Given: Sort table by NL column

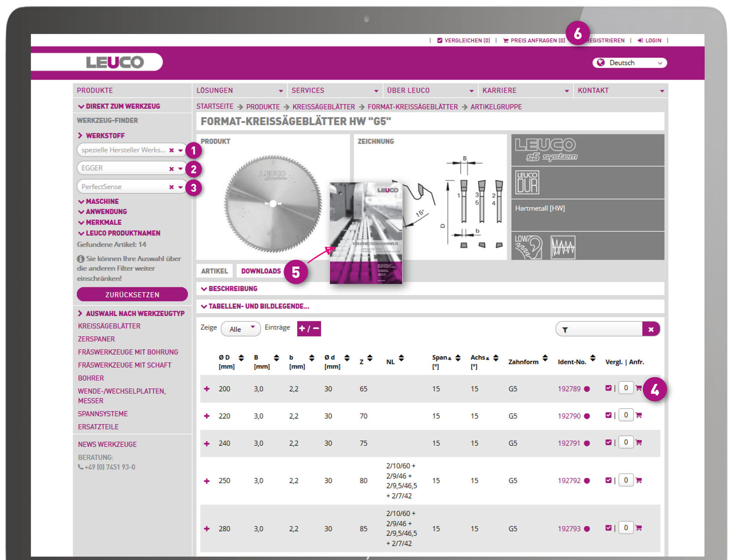Looking at the screenshot, I should tap(401, 358).
